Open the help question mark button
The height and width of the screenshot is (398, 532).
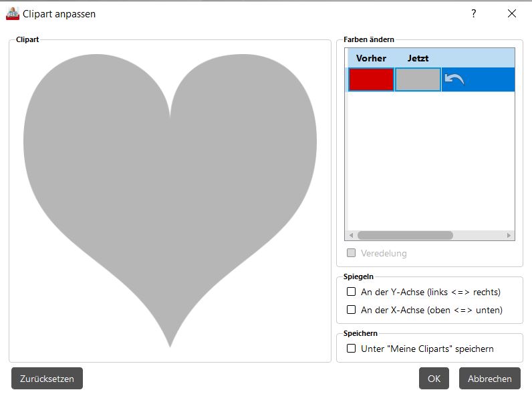pyautogui.click(x=474, y=13)
